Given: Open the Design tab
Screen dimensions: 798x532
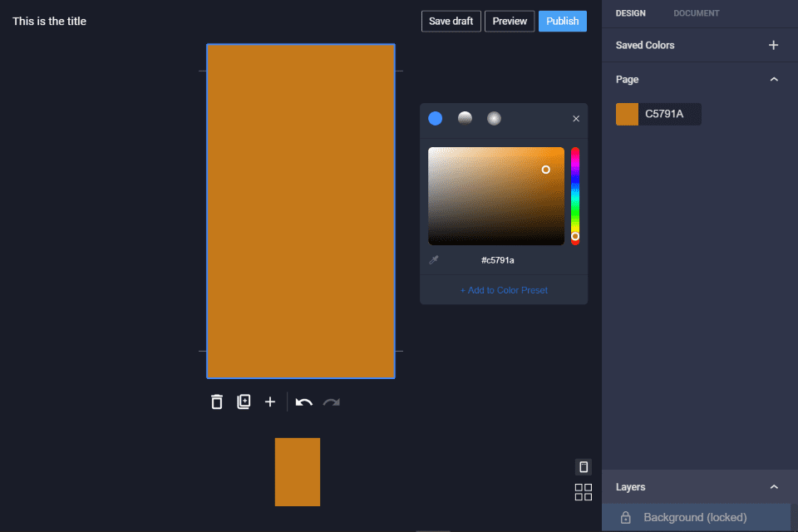Looking at the screenshot, I should coord(631,13).
